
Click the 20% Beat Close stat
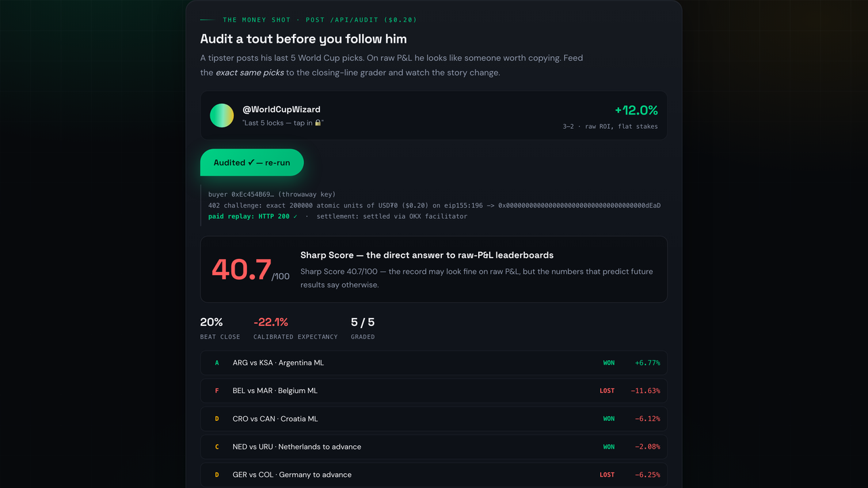[x=212, y=322]
